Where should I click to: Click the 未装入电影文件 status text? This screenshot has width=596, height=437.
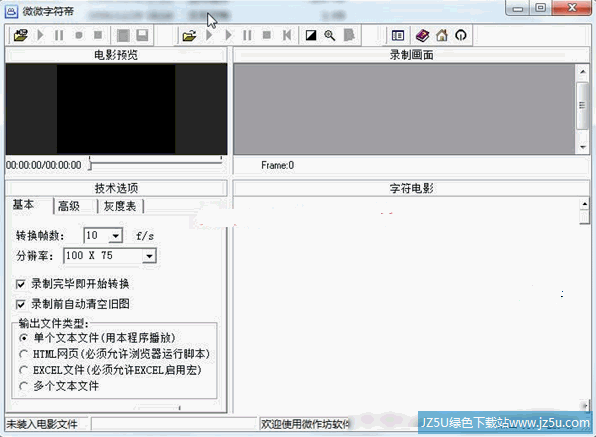coord(42,424)
